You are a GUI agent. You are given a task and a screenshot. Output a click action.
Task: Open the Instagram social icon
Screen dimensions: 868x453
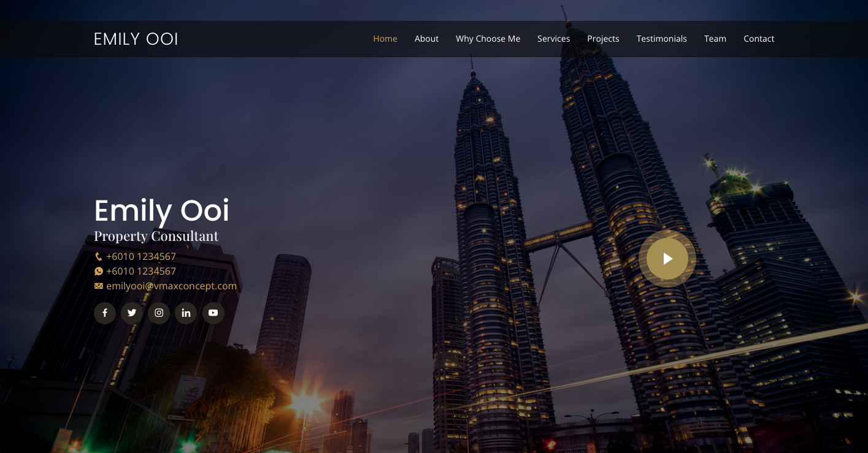[159, 313]
